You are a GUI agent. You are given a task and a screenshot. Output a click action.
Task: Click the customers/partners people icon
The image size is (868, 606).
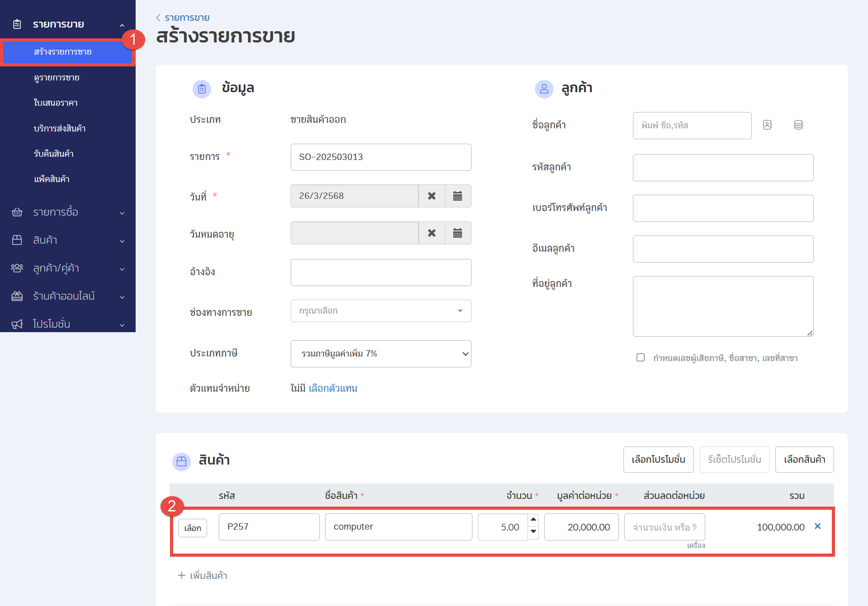(17, 268)
